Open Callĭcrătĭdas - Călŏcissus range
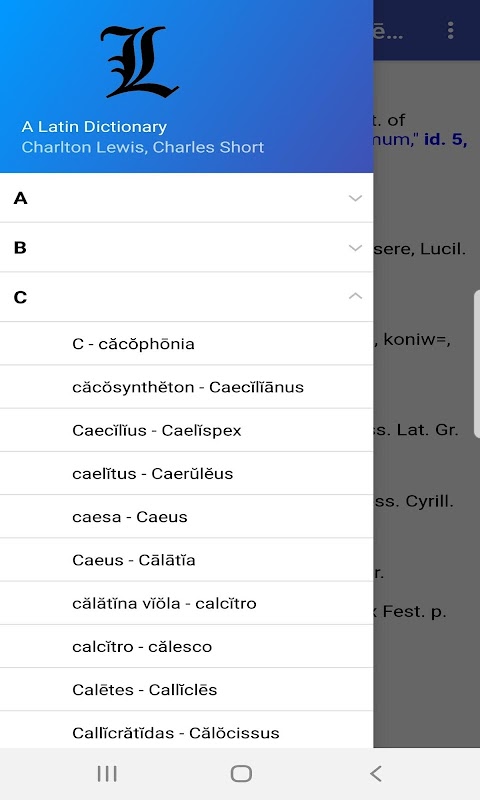The width and height of the screenshot is (480, 800). pyautogui.click(x=186, y=730)
